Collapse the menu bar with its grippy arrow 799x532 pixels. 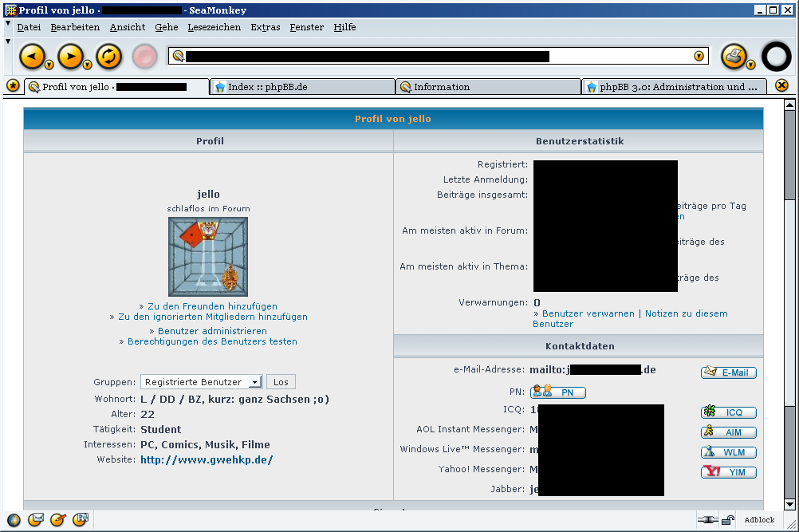click(x=8, y=23)
